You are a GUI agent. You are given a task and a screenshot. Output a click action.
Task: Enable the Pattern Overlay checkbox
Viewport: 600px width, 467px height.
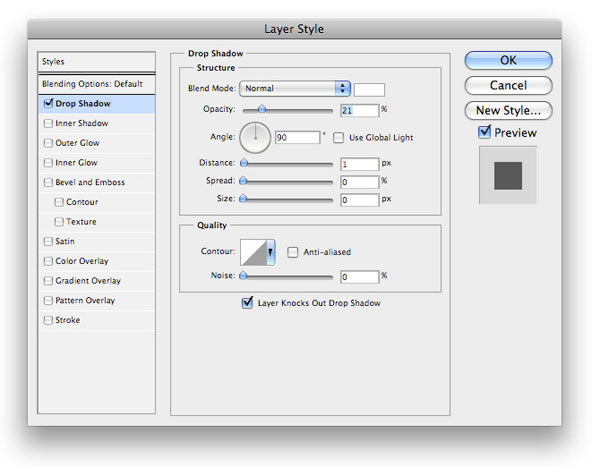pyautogui.click(x=48, y=300)
